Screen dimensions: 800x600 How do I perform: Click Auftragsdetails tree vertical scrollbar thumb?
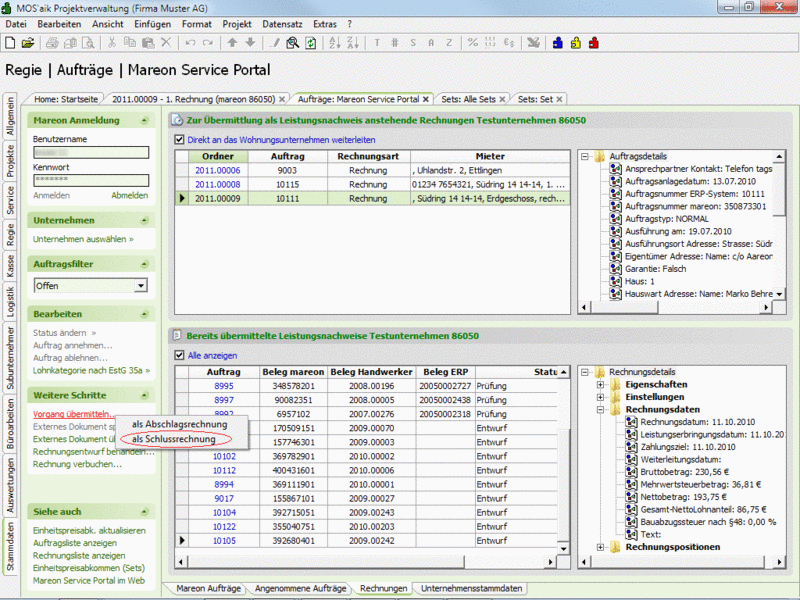click(779, 190)
